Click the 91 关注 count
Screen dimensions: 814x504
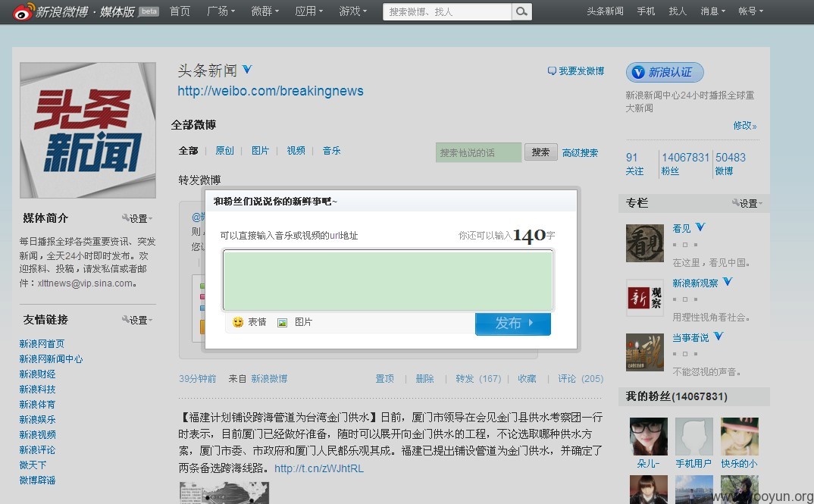[x=634, y=164]
